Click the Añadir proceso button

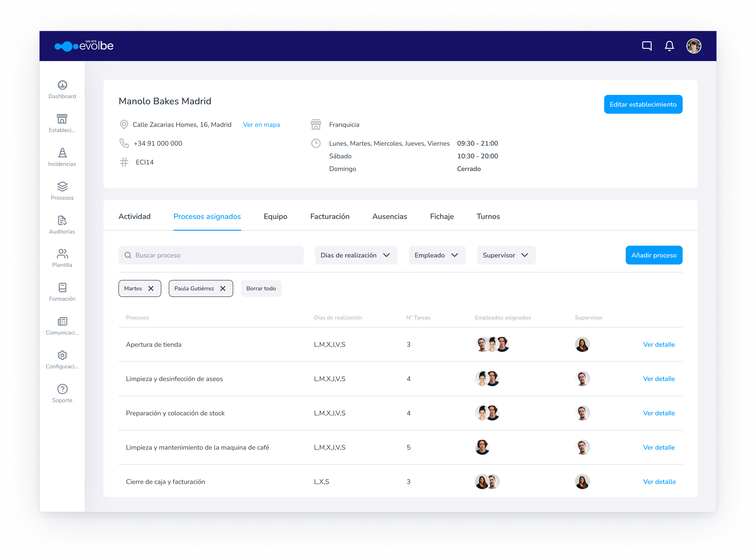point(653,255)
